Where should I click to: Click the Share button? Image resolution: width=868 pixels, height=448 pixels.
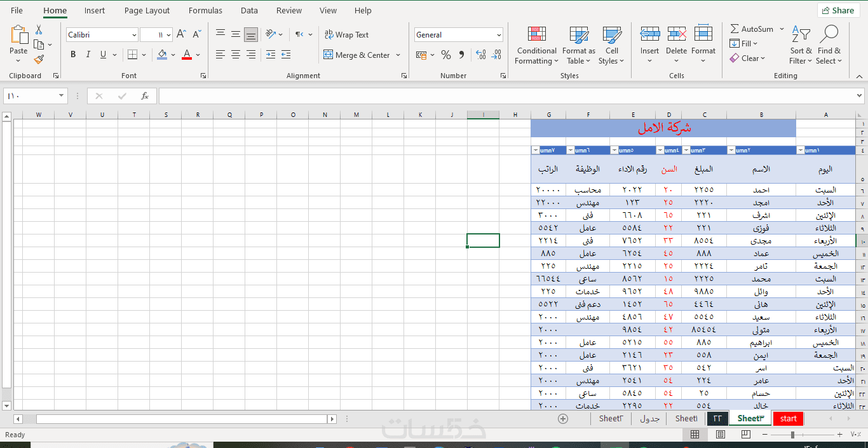(x=839, y=10)
